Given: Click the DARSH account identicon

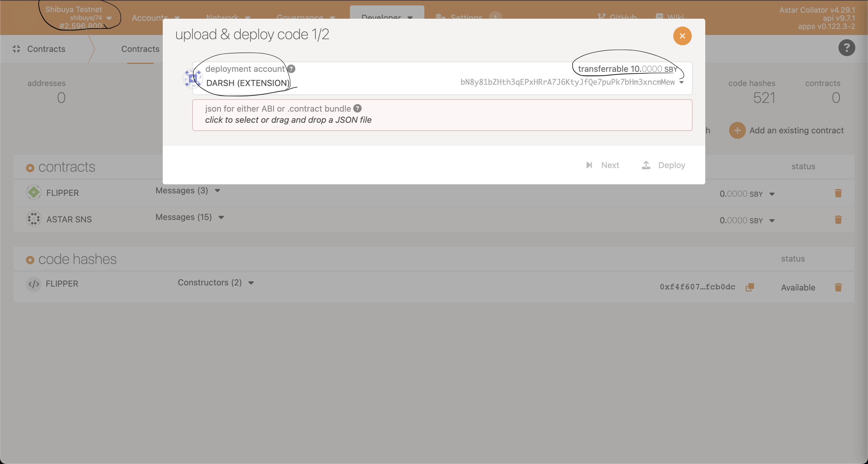Looking at the screenshot, I should (193, 78).
